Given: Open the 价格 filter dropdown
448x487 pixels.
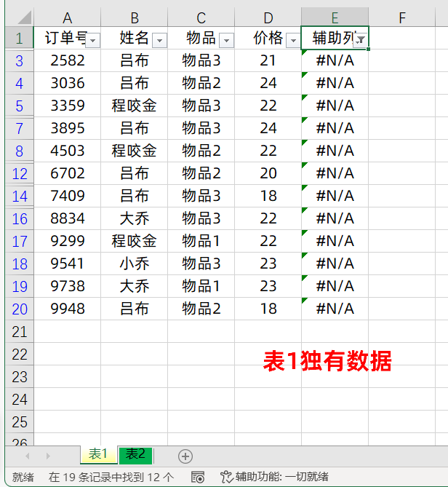Looking at the screenshot, I should [293, 41].
